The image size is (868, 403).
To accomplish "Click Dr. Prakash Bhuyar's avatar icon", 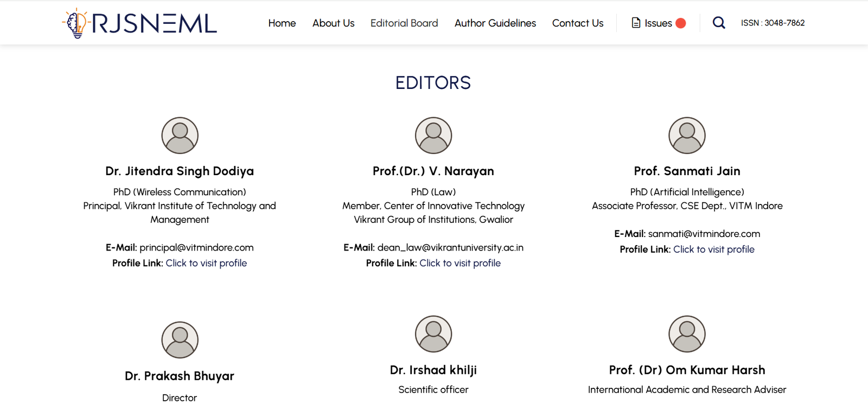I will pos(180,340).
